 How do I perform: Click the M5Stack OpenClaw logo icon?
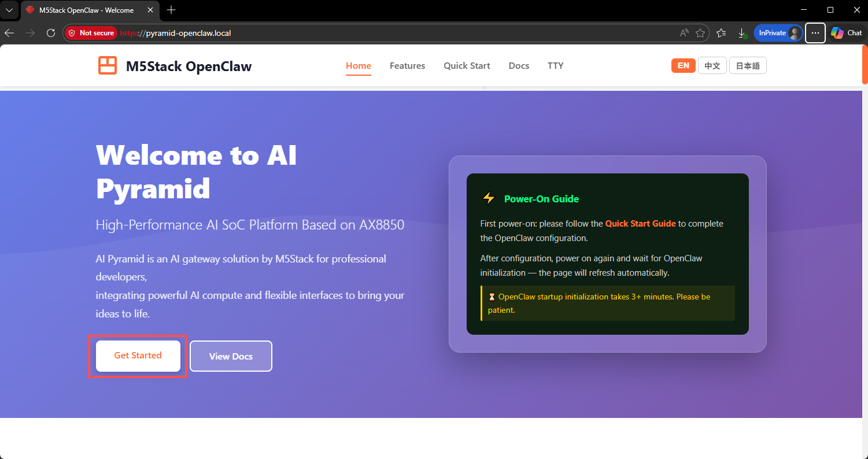pos(108,66)
